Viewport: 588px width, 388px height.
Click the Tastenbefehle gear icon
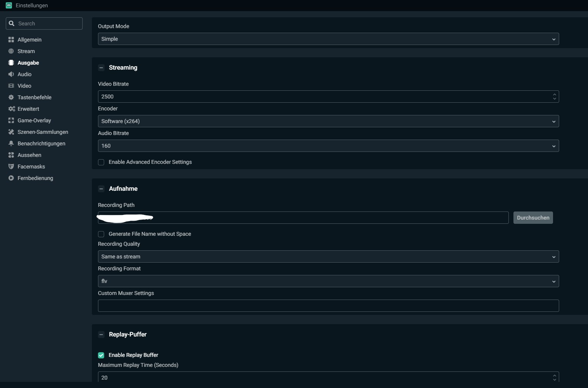coord(11,97)
